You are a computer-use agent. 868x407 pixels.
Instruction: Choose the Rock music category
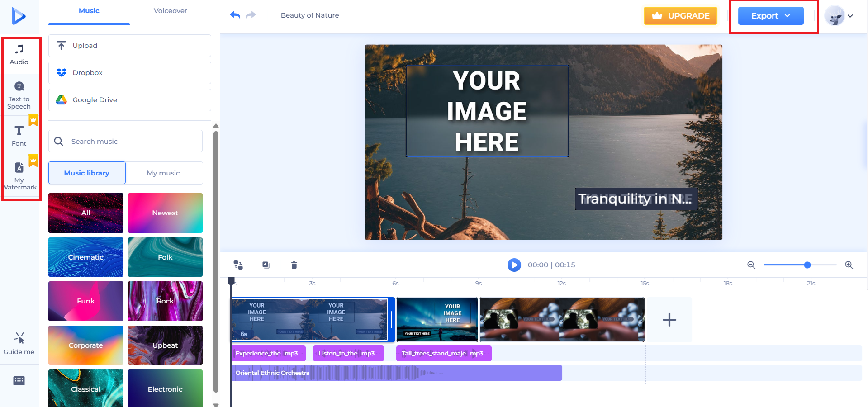[x=165, y=301]
